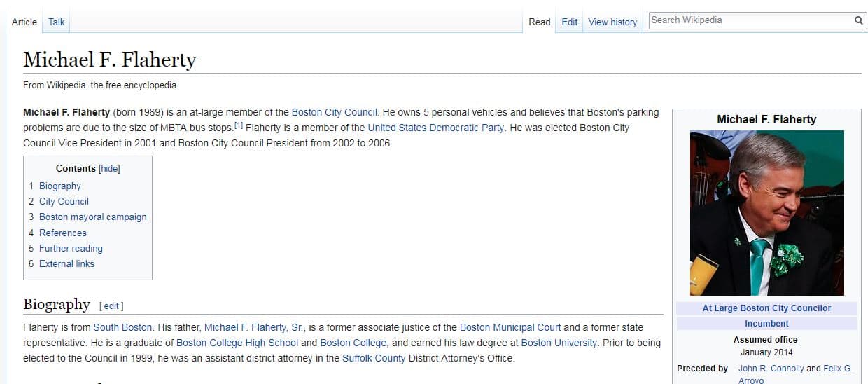The image size is (868, 384).
Task: Open citation footnote 1
Action: click(238, 125)
